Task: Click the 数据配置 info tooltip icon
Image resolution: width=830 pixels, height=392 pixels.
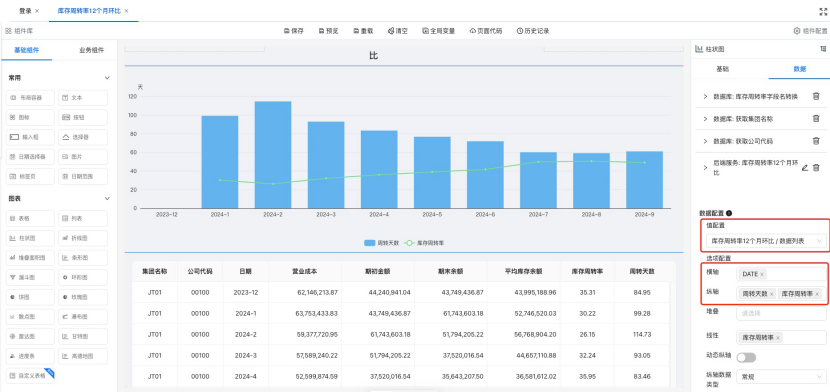Action: 729,213
